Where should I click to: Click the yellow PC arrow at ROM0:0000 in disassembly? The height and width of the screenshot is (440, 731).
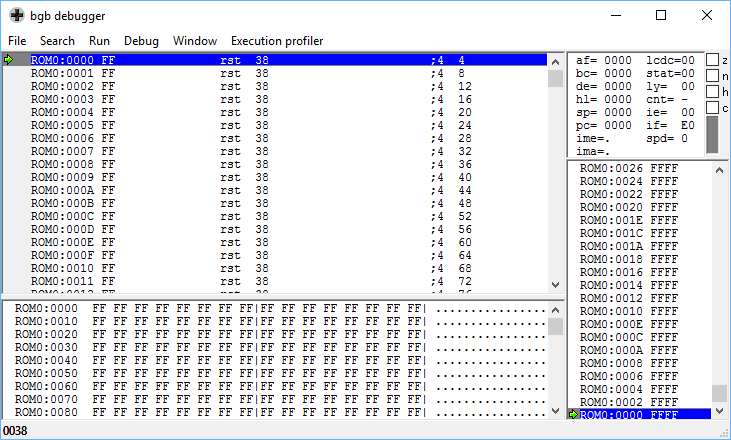[x=8, y=60]
